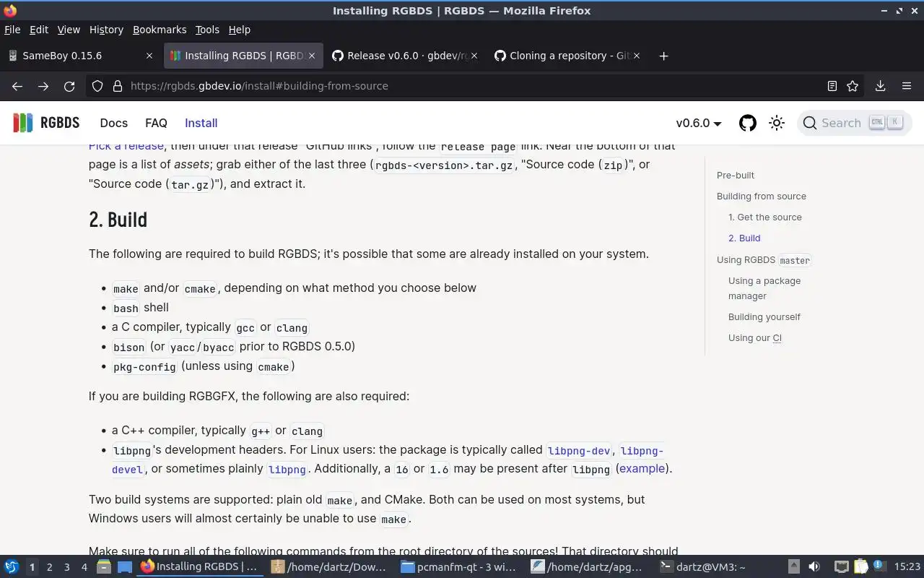
Task: Switch to virtual desktop 2
Action: coord(49,567)
